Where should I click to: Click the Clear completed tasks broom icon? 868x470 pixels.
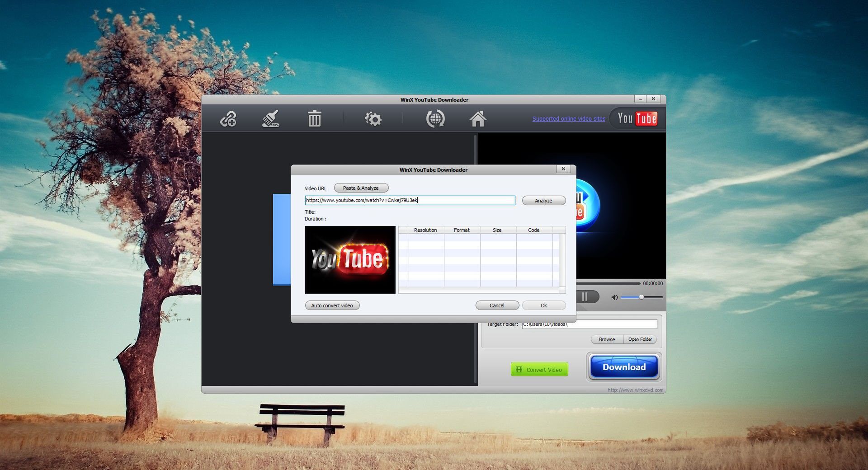[x=271, y=119]
